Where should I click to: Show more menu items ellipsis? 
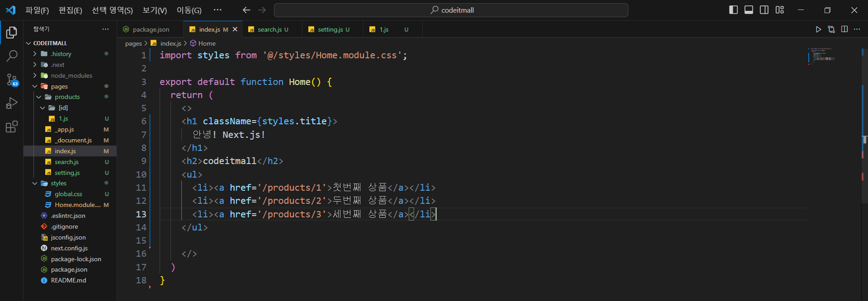(217, 10)
